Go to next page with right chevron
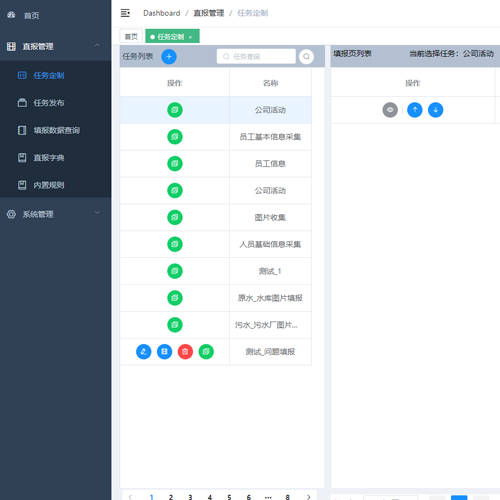 308,497
